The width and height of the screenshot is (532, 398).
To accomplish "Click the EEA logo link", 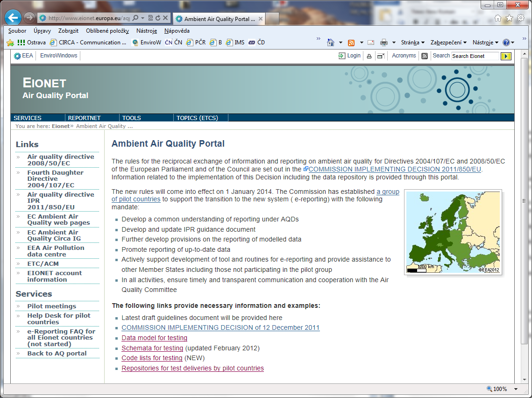I will (x=23, y=56).
